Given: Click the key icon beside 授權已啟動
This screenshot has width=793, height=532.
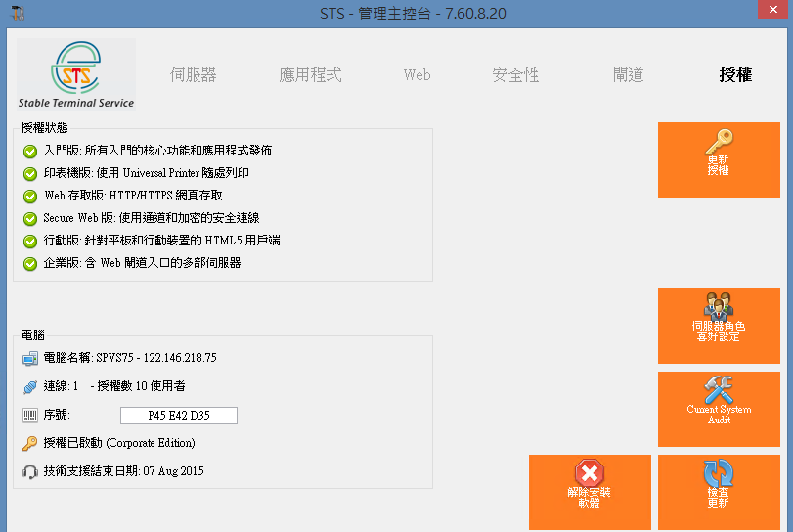Looking at the screenshot, I should [30, 444].
